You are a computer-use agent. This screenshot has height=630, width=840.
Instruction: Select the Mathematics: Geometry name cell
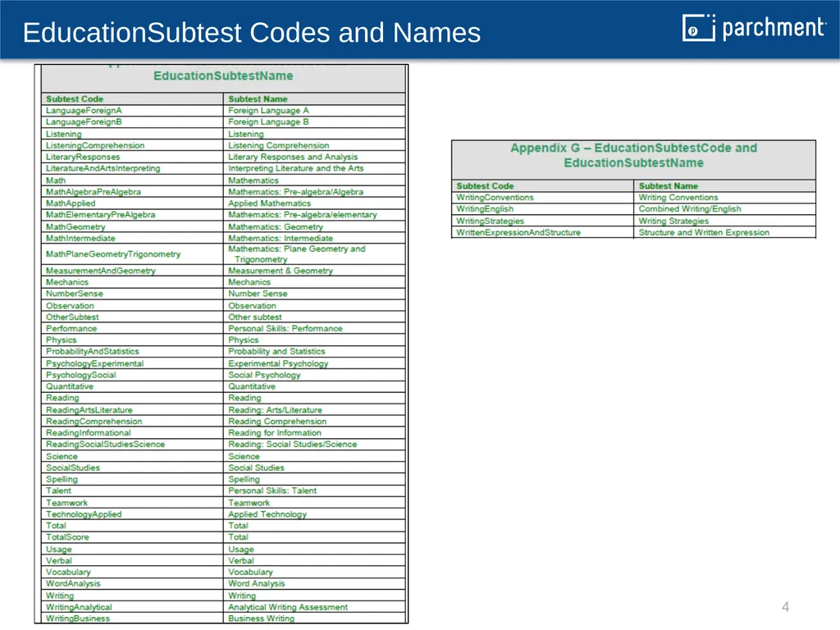(x=314, y=227)
